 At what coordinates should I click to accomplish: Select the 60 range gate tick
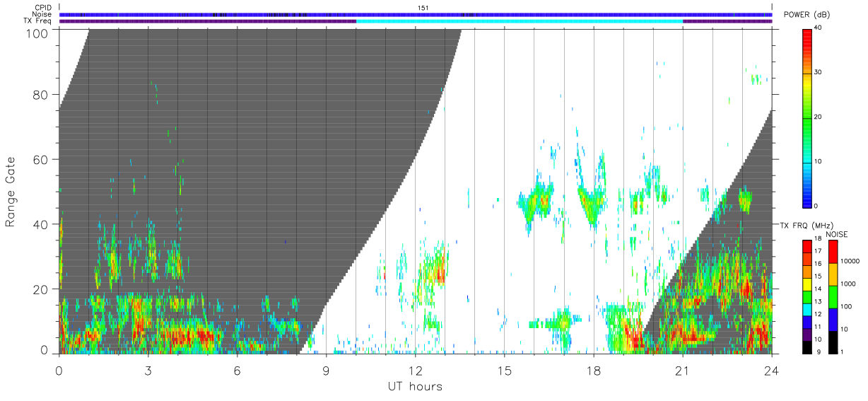[40, 159]
